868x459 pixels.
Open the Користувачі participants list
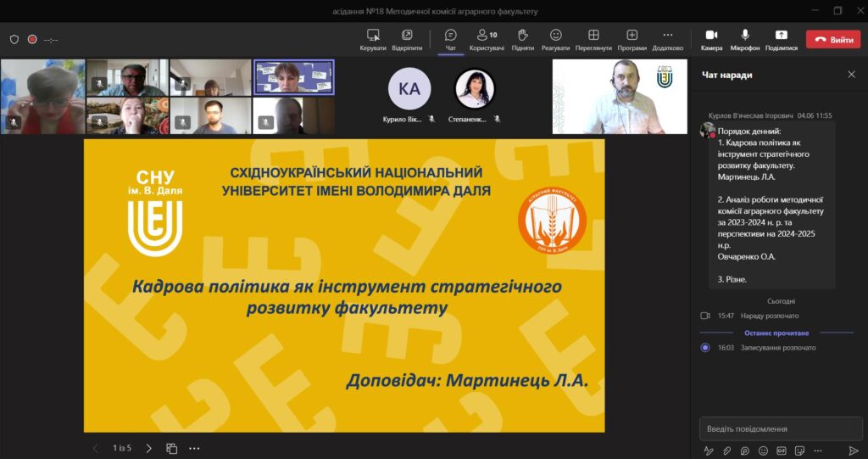pos(487,38)
